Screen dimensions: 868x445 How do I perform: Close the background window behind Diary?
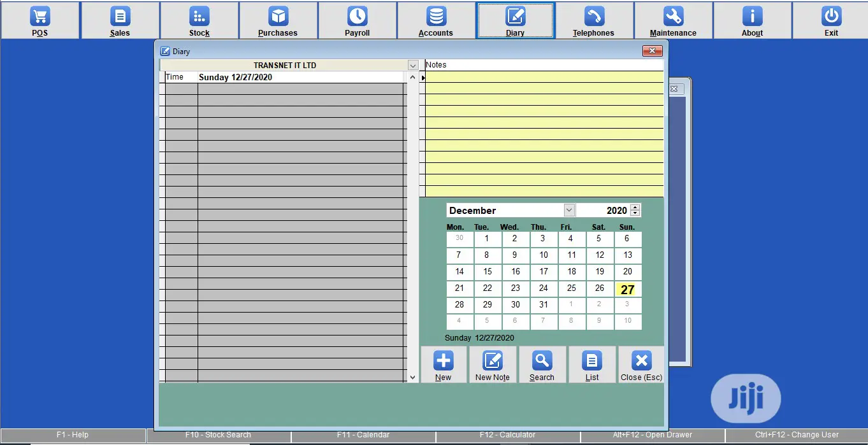tap(676, 89)
